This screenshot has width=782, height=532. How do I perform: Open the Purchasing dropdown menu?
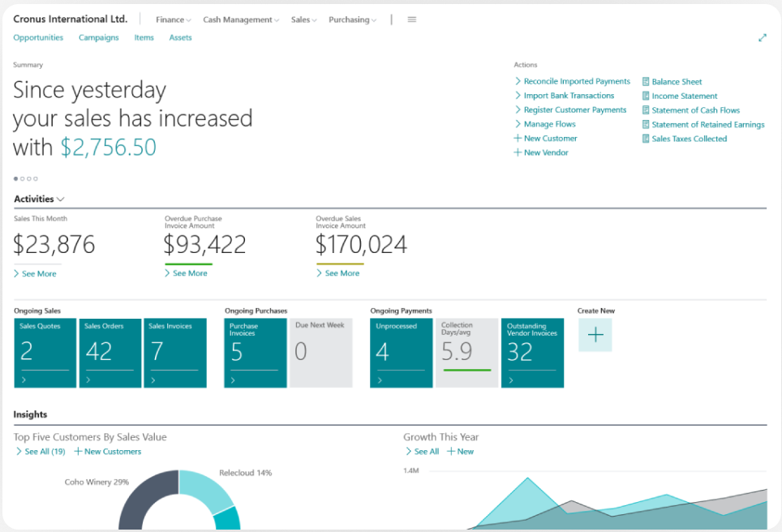352,19
